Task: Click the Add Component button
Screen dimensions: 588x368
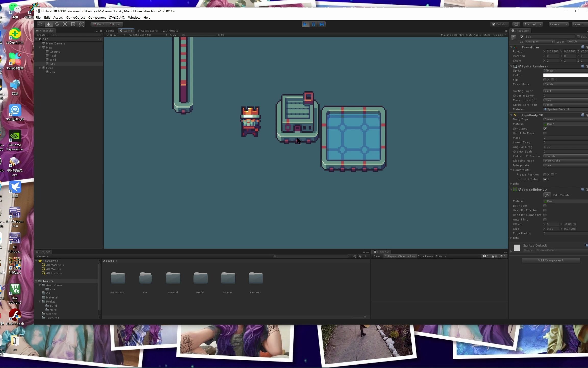Action: point(550,260)
